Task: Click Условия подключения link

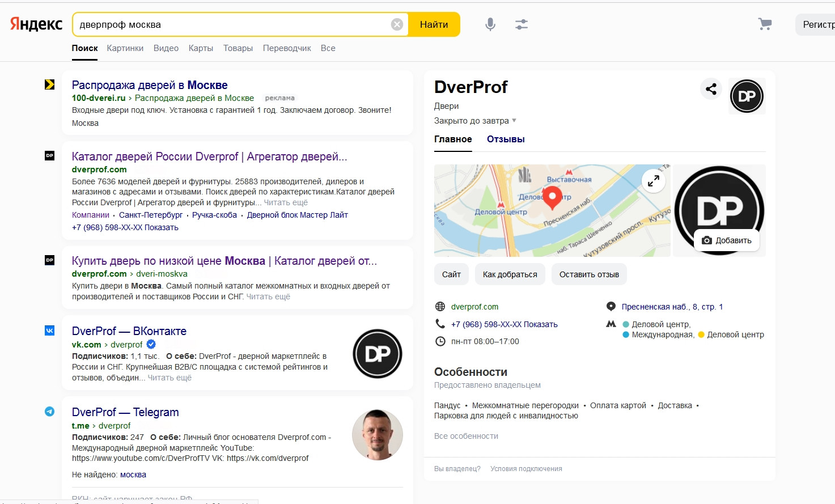Action: 526,469
